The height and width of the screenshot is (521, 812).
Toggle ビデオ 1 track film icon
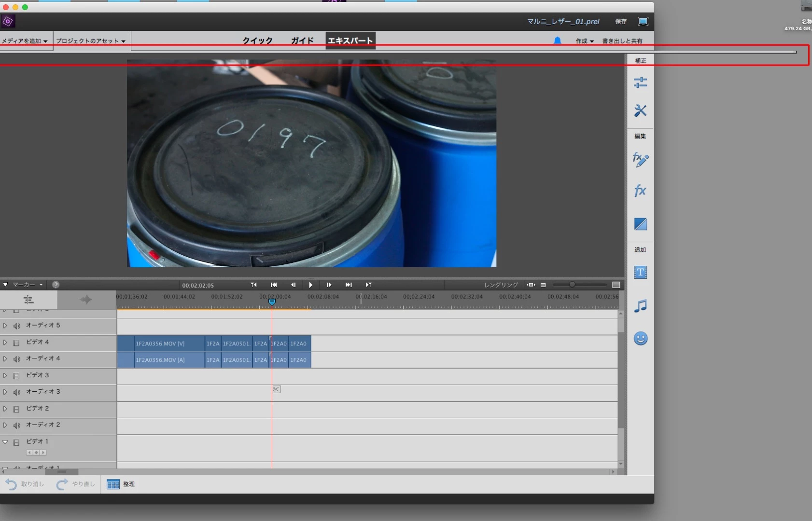click(16, 442)
